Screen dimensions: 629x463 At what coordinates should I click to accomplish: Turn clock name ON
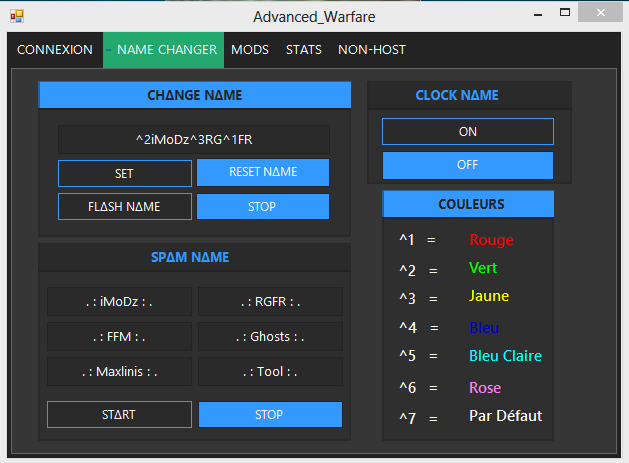click(468, 132)
